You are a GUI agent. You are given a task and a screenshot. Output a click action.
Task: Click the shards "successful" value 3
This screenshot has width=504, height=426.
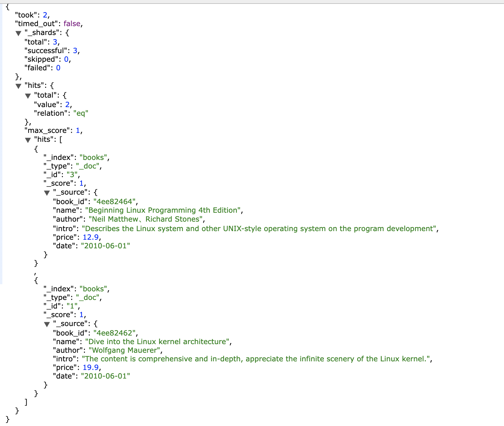(75, 51)
